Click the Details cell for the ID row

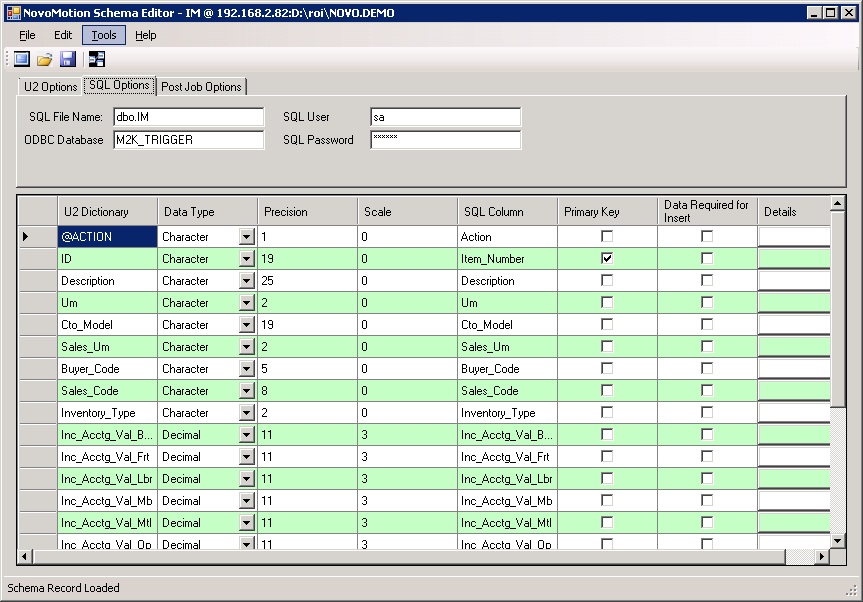pyautogui.click(x=794, y=259)
